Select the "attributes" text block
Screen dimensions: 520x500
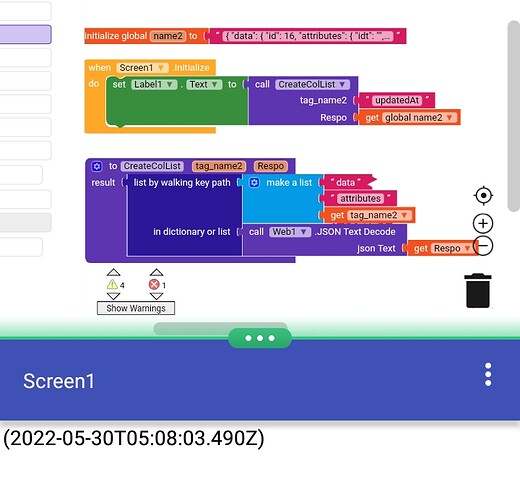pyautogui.click(x=360, y=199)
